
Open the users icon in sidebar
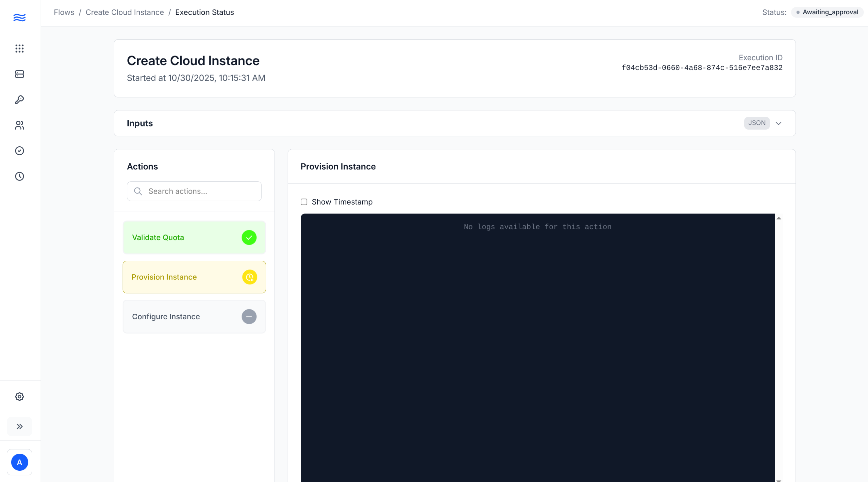[x=20, y=125]
